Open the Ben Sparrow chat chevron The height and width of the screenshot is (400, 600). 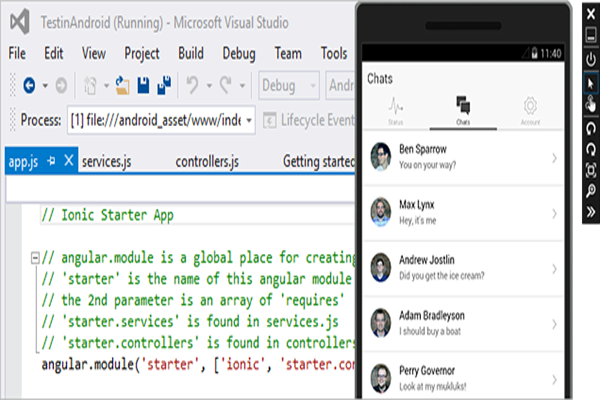click(554, 158)
